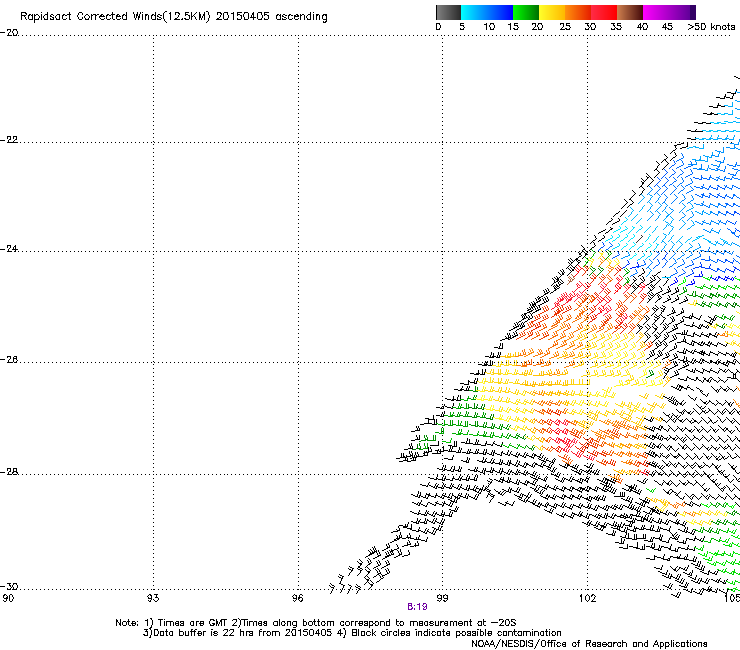
Task: Click the NOAA/NESDIS credit text
Action: point(589,644)
